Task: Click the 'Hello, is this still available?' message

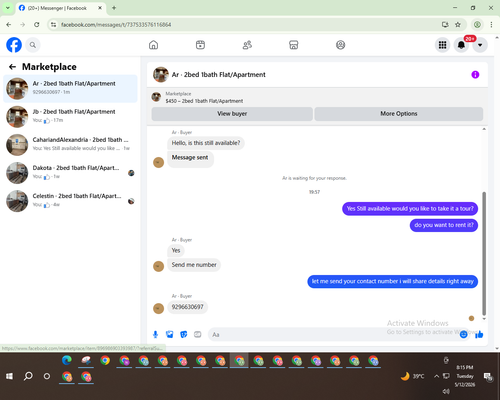Action: (x=206, y=143)
